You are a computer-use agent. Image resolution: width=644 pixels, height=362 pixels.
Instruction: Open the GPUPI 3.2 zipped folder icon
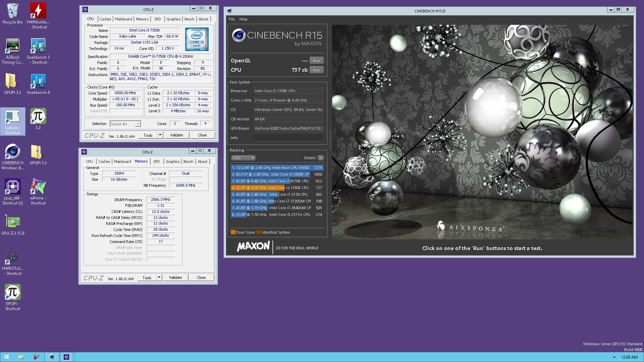pos(38,154)
